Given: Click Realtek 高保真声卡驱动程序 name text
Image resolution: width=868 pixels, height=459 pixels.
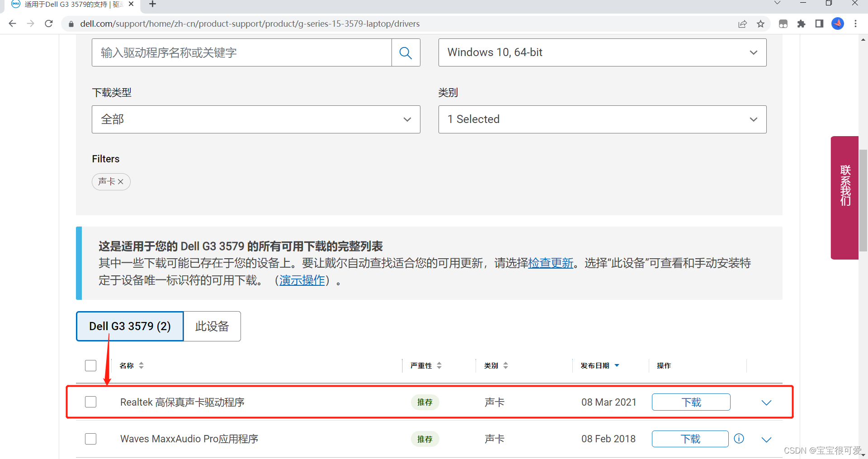Looking at the screenshot, I should pos(182,402).
